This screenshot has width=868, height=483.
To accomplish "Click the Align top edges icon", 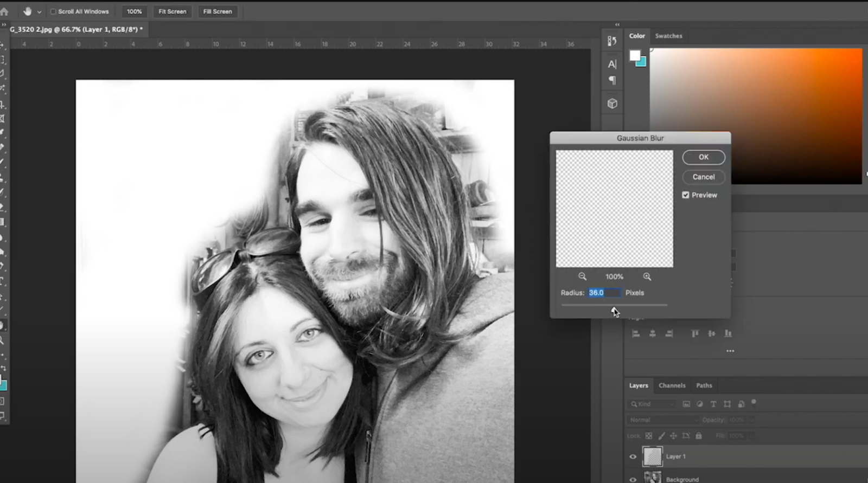I will [695, 333].
